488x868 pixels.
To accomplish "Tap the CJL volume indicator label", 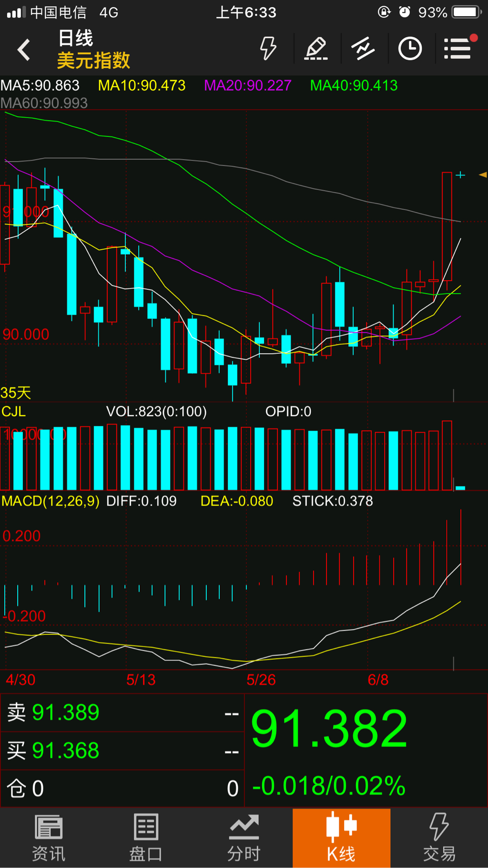I will pyautogui.click(x=13, y=411).
